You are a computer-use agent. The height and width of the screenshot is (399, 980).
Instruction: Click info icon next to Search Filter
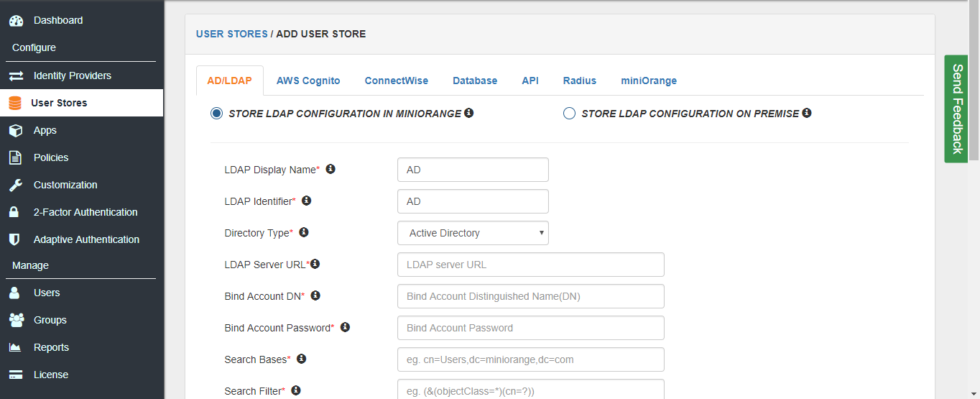pyautogui.click(x=295, y=390)
